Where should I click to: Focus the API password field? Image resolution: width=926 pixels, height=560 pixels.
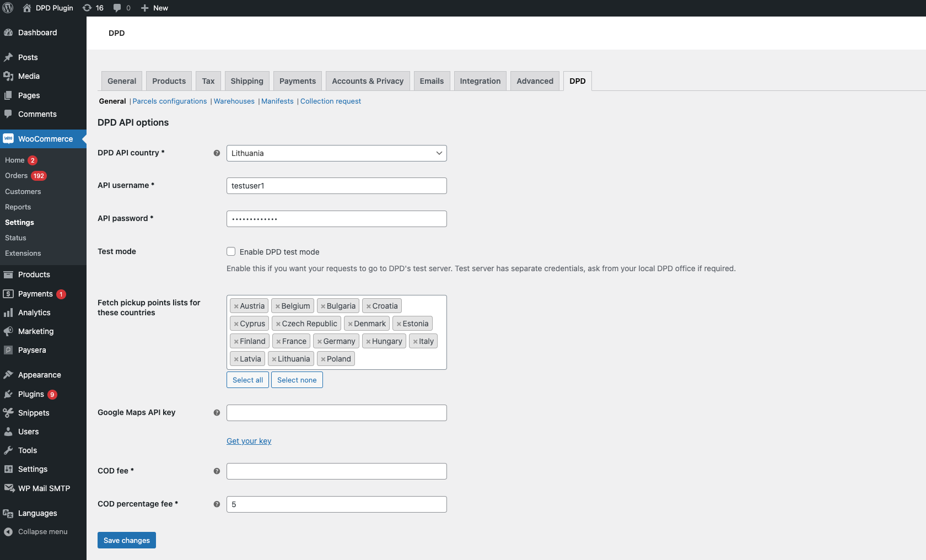336,219
